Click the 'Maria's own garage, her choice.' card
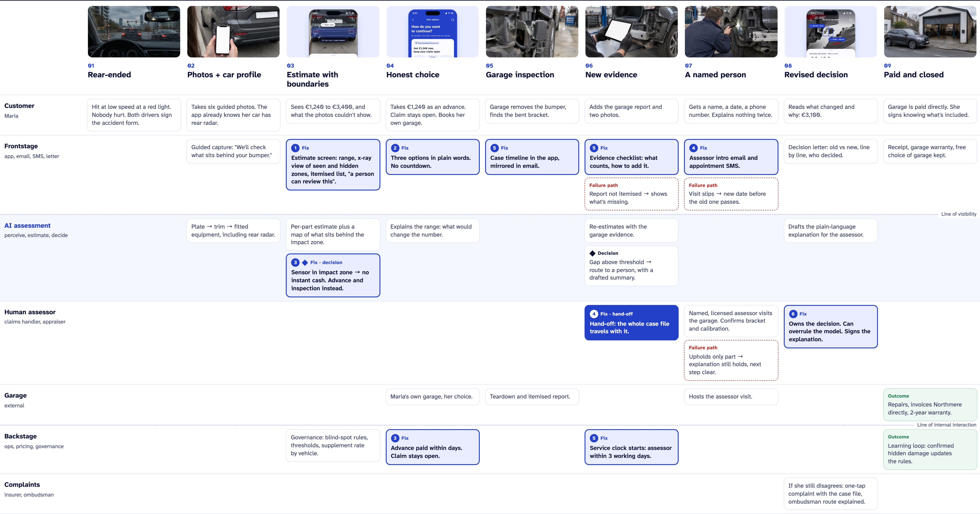The height and width of the screenshot is (514, 980). (433, 396)
